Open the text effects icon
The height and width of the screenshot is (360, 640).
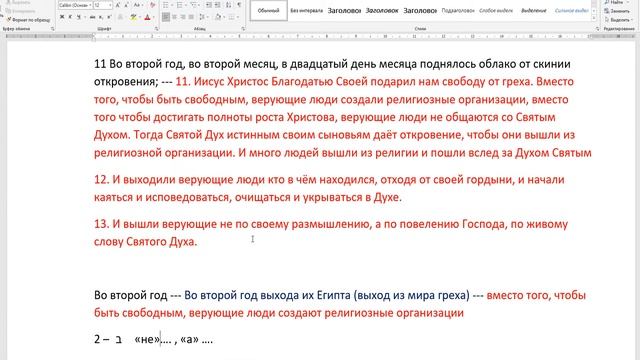(x=120, y=17)
